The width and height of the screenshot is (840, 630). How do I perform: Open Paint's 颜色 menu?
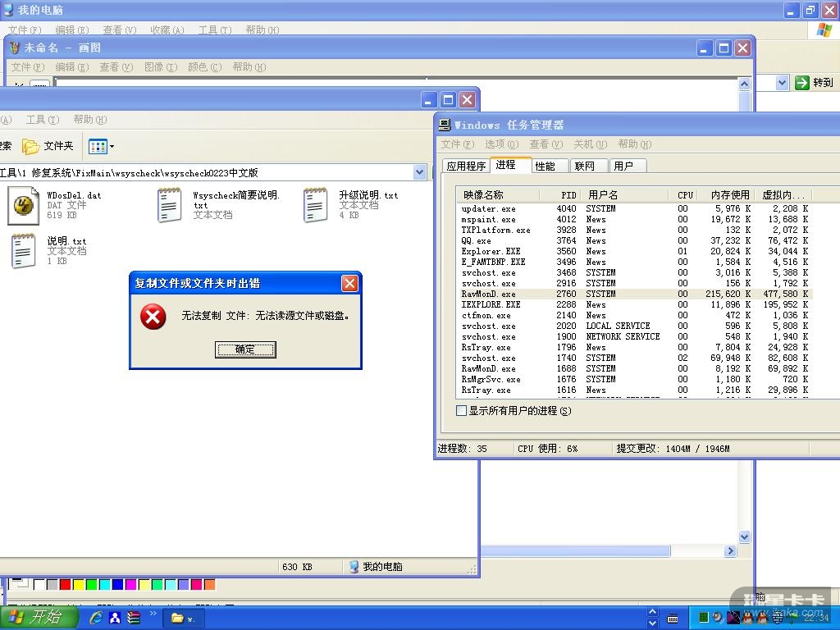204,67
